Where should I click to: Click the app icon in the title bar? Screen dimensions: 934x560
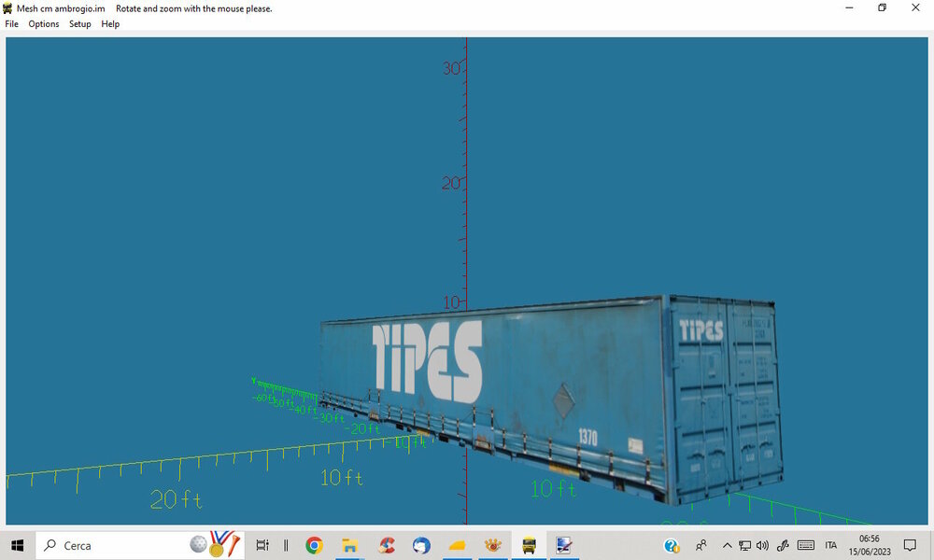(7, 8)
